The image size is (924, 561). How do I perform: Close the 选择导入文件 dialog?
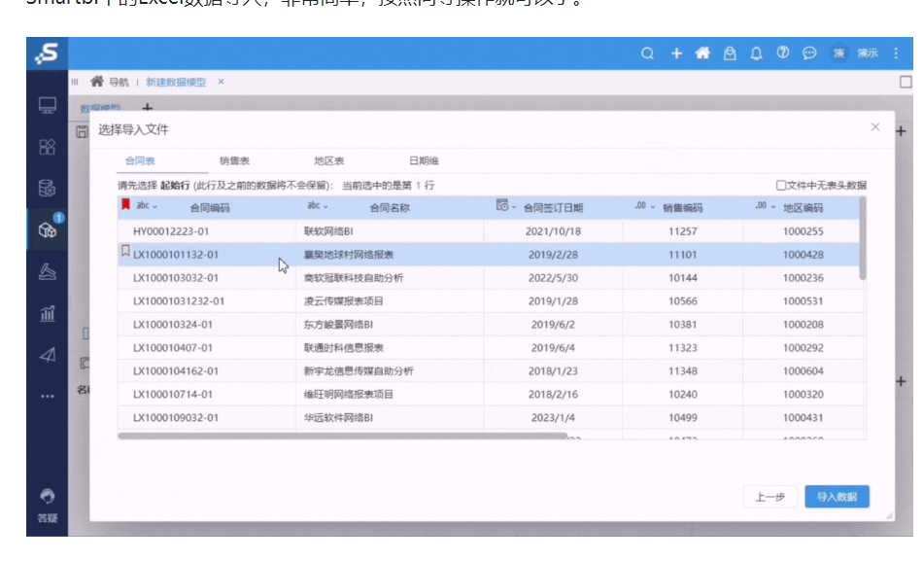point(875,126)
